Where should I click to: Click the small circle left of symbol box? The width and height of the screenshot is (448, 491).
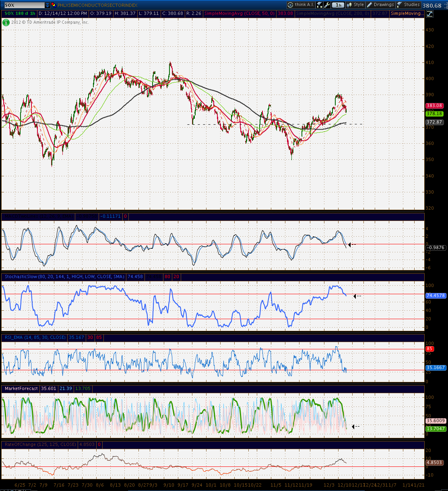coord(2,5)
